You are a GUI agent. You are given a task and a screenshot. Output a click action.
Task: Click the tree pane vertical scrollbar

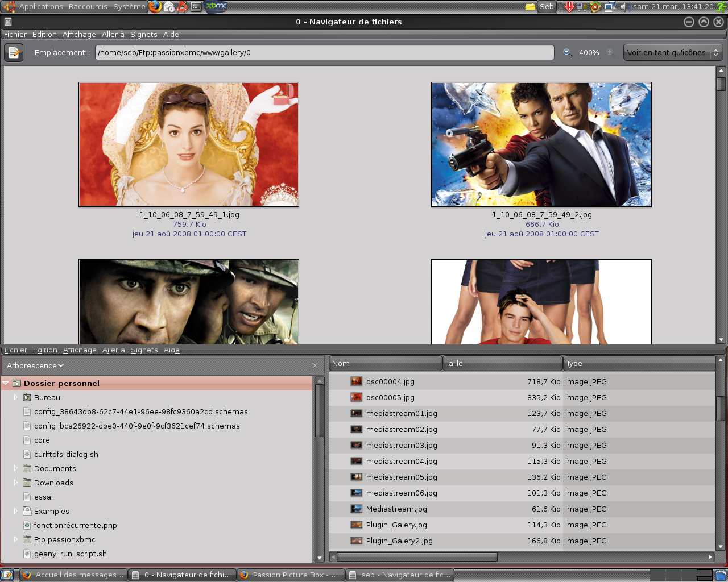320,469
